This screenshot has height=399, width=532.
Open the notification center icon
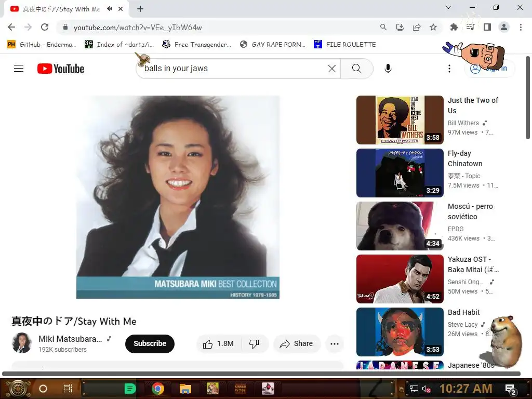[x=510, y=389]
